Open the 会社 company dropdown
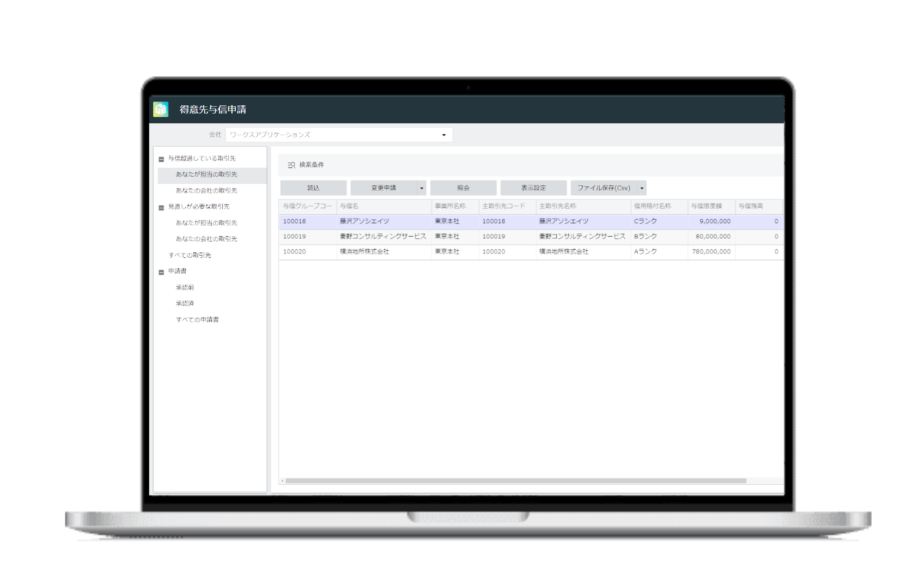The image size is (924, 573). coord(339,135)
